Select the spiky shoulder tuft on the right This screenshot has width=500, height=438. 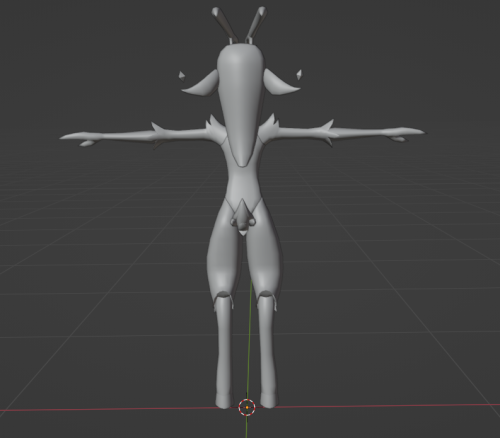(x=270, y=128)
